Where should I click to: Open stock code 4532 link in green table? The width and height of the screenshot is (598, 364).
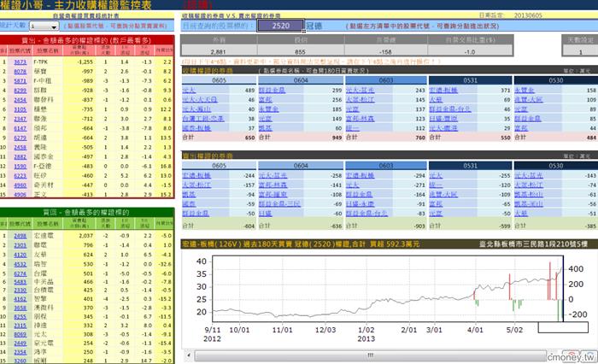pyautogui.click(x=21, y=264)
